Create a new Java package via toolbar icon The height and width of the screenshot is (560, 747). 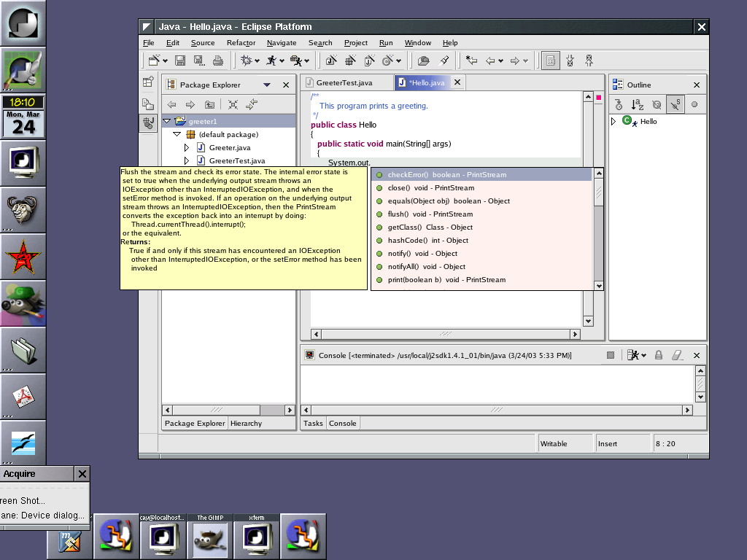click(350, 61)
